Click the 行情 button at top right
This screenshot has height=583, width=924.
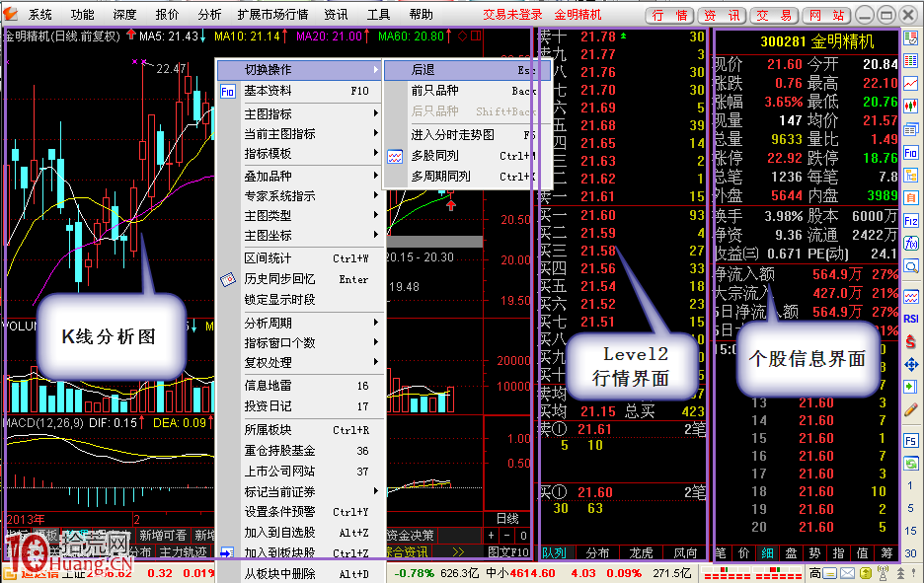point(669,16)
